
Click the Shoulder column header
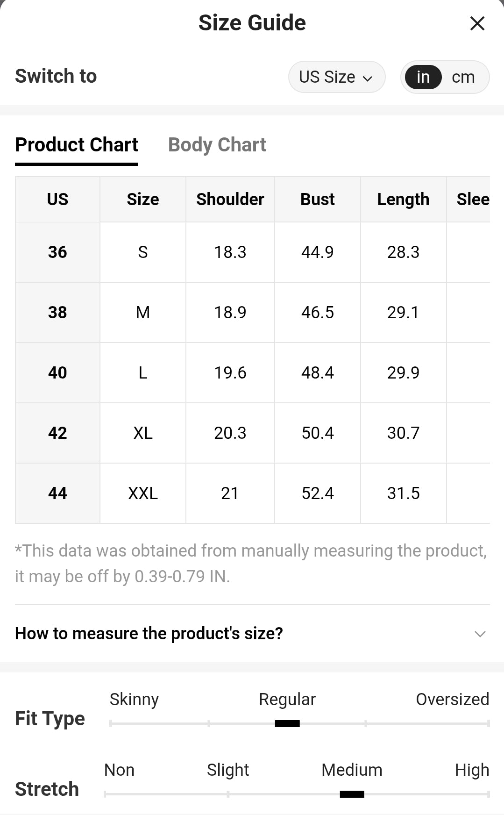(x=230, y=200)
